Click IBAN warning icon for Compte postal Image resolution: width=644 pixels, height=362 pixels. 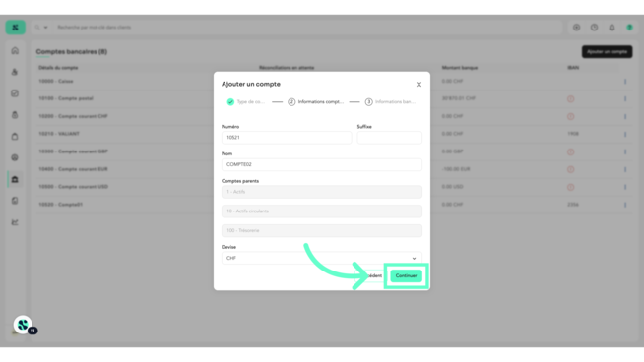pos(570,99)
